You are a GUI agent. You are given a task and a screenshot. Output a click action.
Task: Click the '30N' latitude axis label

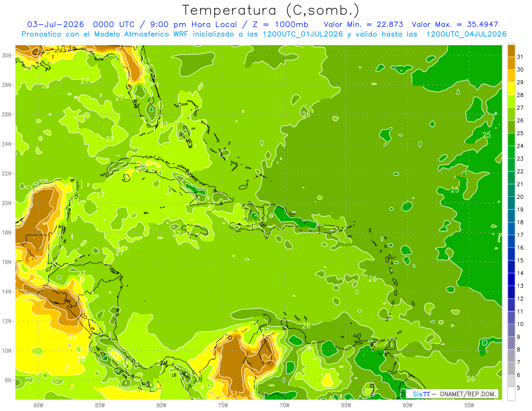coord(8,55)
